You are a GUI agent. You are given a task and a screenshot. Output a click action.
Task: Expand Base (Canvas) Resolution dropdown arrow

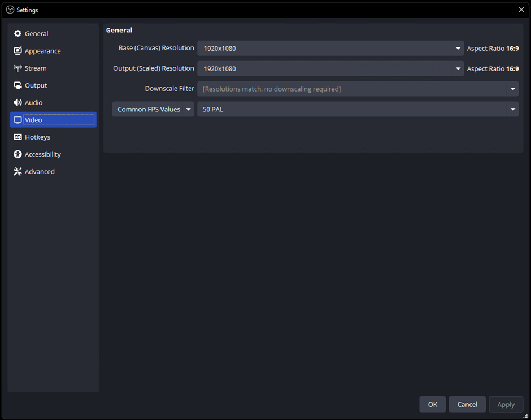(x=458, y=49)
